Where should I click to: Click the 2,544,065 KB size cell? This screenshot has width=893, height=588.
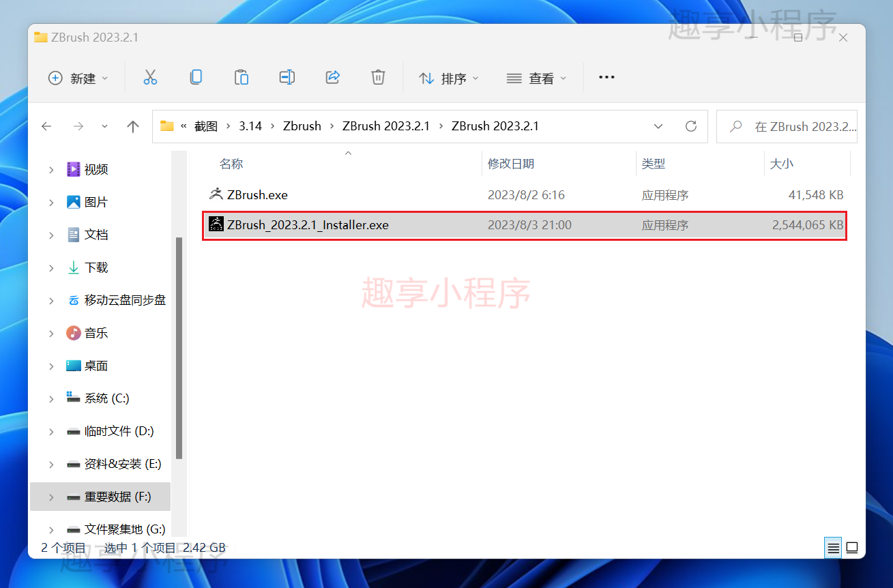click(x=808, y=224)
